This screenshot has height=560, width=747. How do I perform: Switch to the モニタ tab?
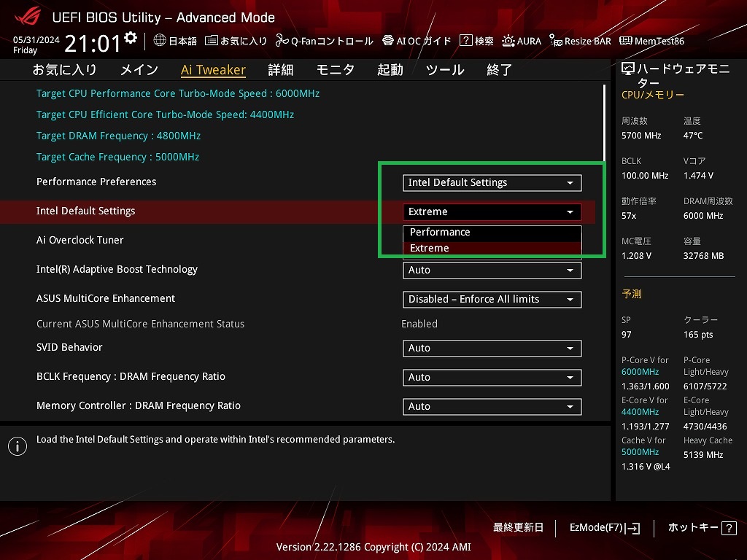[x=336, y=70]
